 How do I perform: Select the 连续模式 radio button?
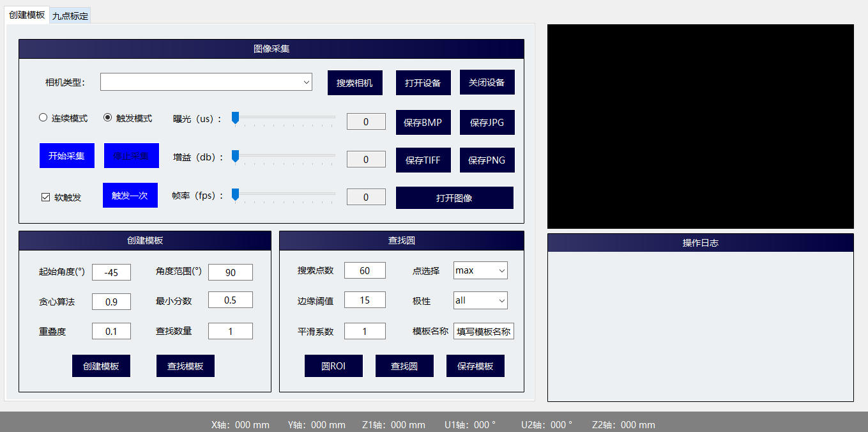tap(43, 117)
